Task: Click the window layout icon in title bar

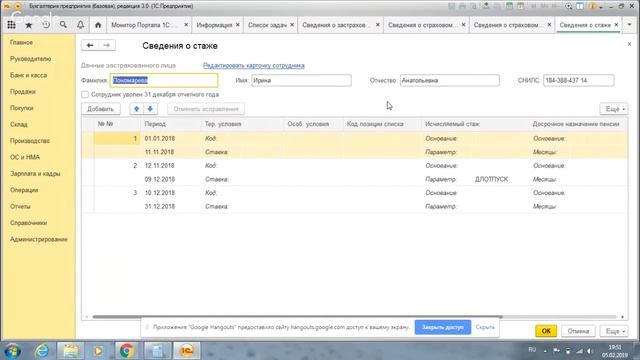Action: [580, 6]
